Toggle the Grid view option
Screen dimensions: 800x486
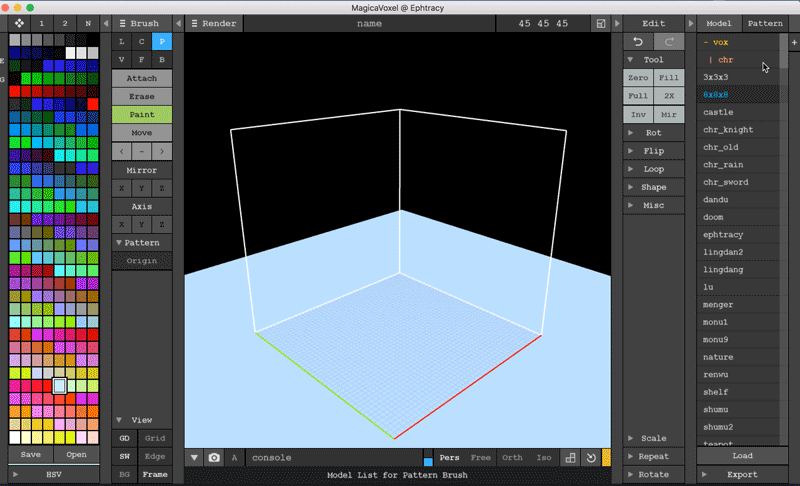pos(155,438)
